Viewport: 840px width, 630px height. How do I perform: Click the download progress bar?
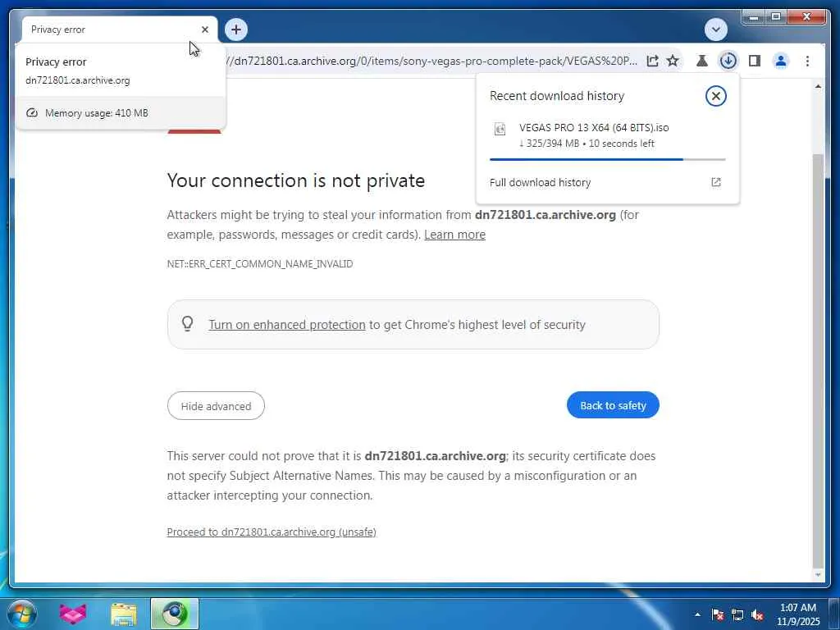[x=608, y=159]
